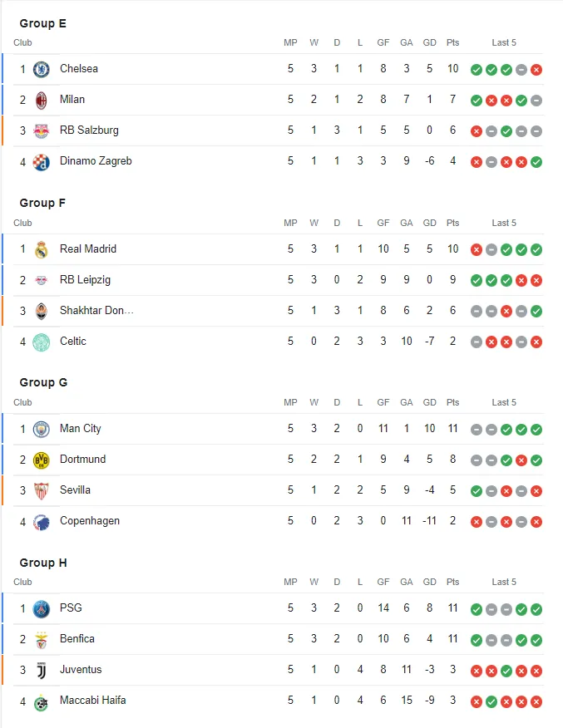Open the RB Leipzig team link
The image size is (563, 728).
pyautogui.click(x=85, y=280)
